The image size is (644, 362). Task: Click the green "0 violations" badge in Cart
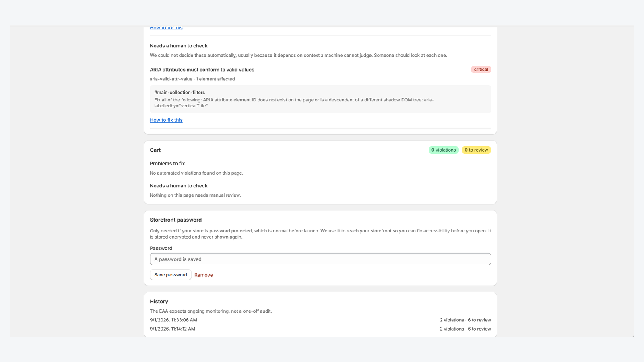pyautogui.click(x=444, y=150)
